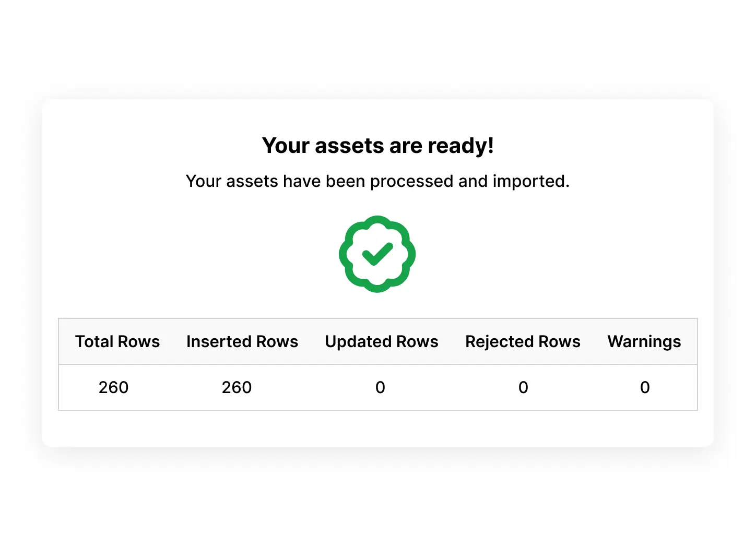This screenshot has width=756, height=546.
Task: Click the word "assets" in the bold heading
Action: point(349,146)
